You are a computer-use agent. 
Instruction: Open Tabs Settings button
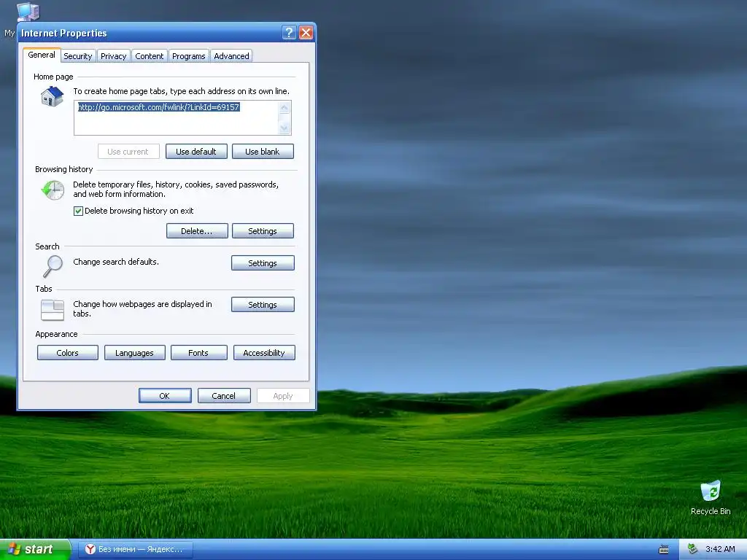[263, 305]
